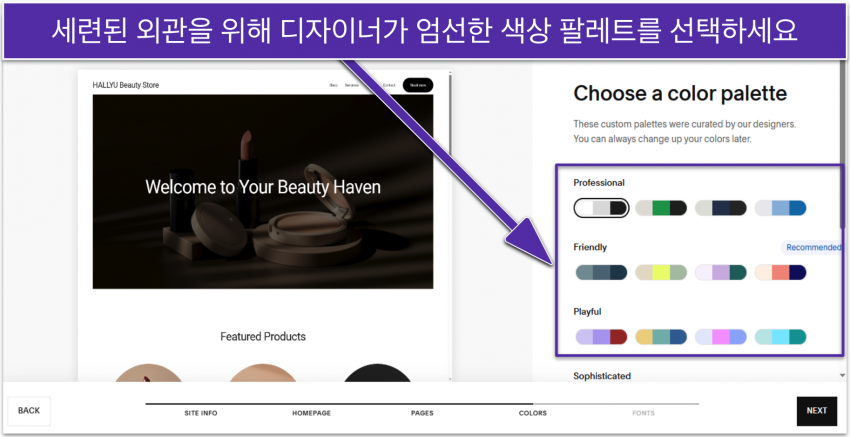This screenshot has width=850, height=437.
Task: Click the scroll-down arrow beside Sophisticated
Action: click(x=843, y=376)
